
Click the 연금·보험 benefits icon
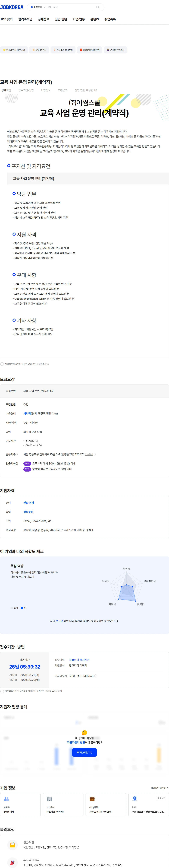tap(12, 845)
